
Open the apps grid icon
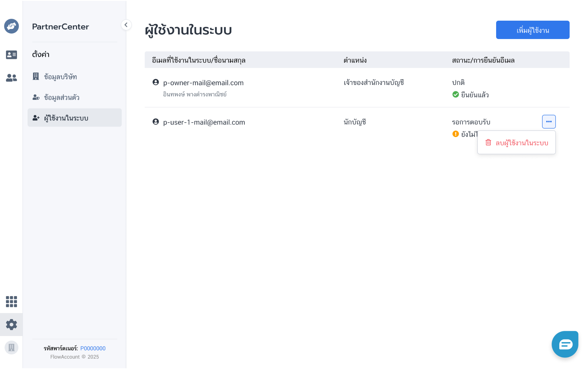click(x=11, y=302)
